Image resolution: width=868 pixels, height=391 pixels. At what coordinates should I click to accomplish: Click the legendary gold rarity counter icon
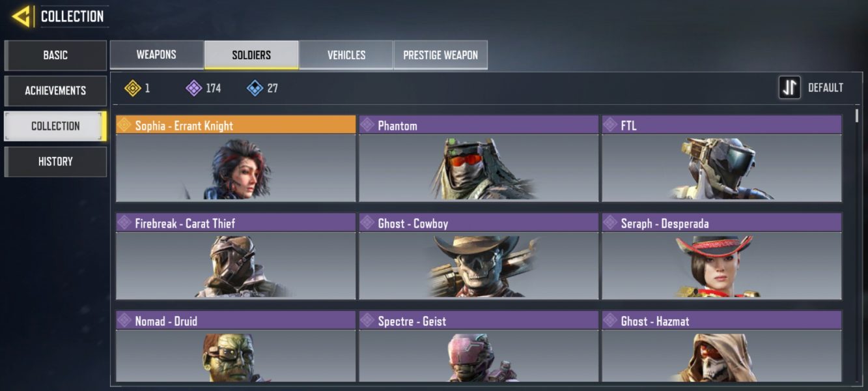pos(133,88)
